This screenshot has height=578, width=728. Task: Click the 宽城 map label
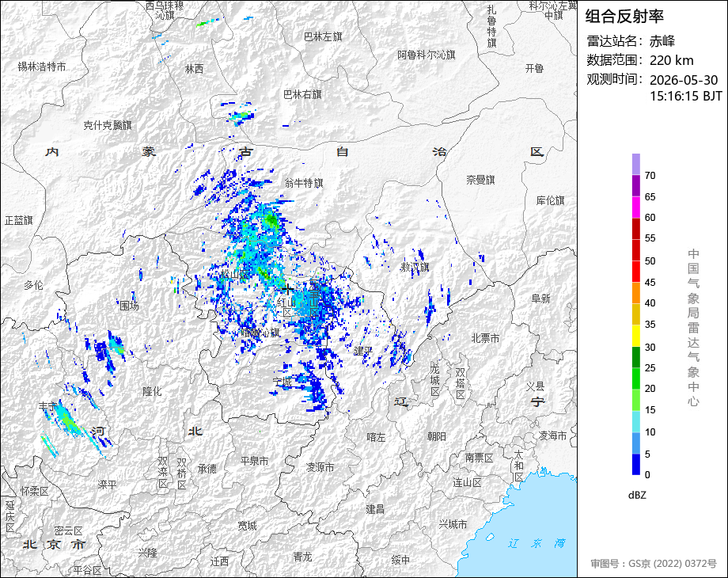[247, 526]
